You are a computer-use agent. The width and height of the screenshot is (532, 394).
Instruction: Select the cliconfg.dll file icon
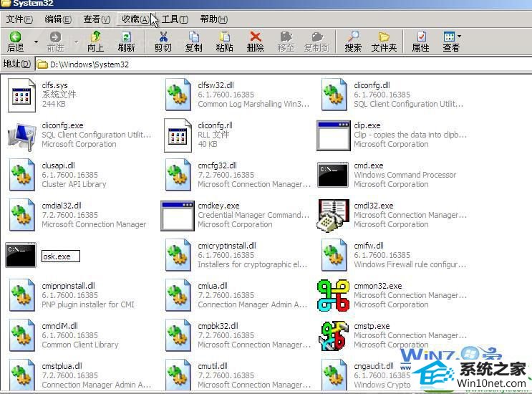click(334, 95)
